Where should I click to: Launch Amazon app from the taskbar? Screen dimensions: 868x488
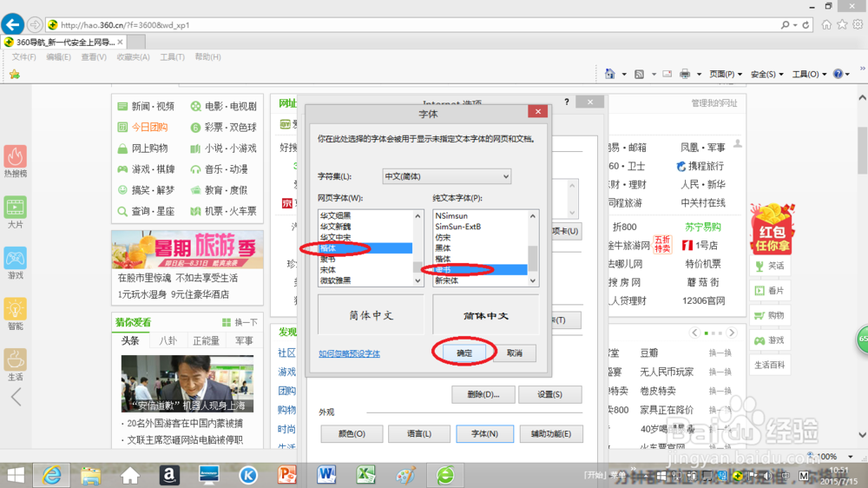click(x=169, y=475)
